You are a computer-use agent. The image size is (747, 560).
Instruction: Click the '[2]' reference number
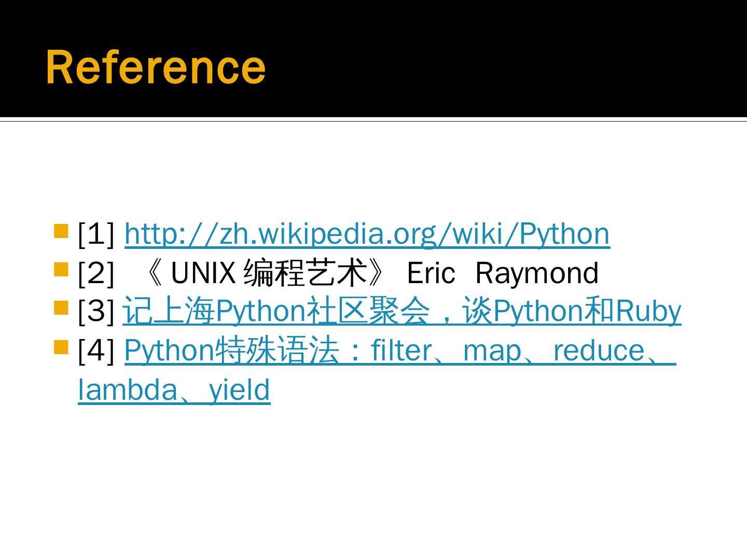click(96, 273)
